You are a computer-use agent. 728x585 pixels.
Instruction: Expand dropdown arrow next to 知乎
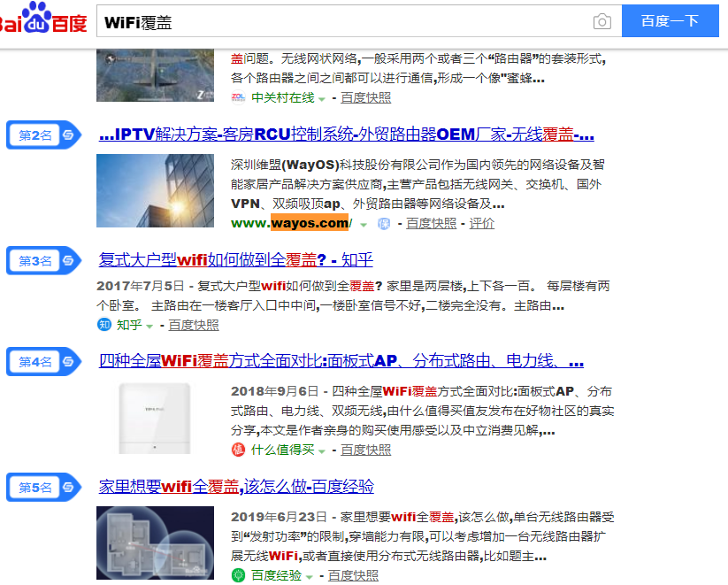click(149, 327)
